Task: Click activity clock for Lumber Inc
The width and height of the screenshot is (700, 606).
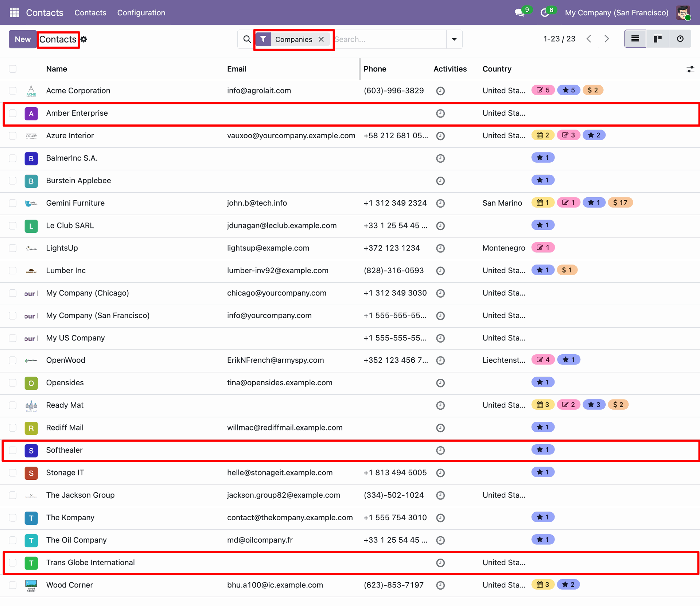Action: 440,271
